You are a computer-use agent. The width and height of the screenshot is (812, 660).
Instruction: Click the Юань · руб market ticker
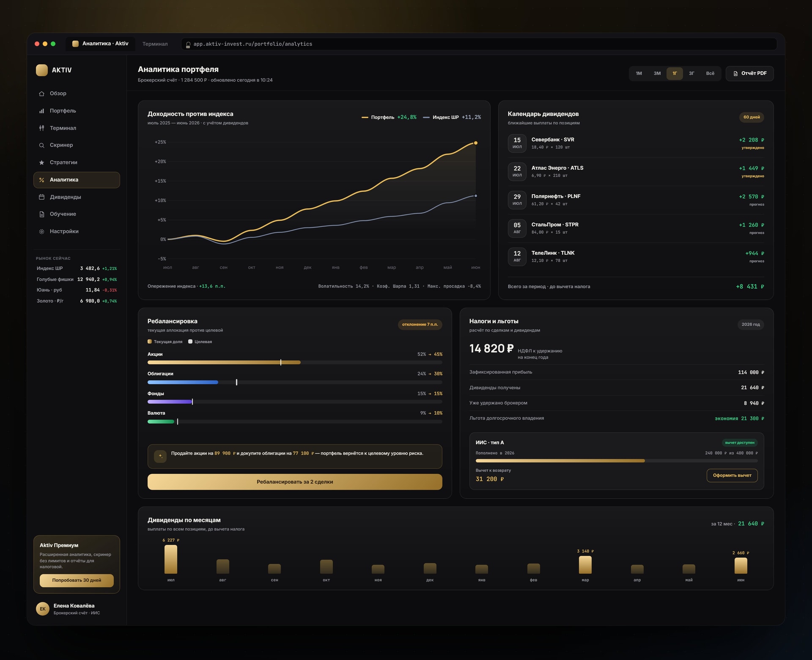77,290
